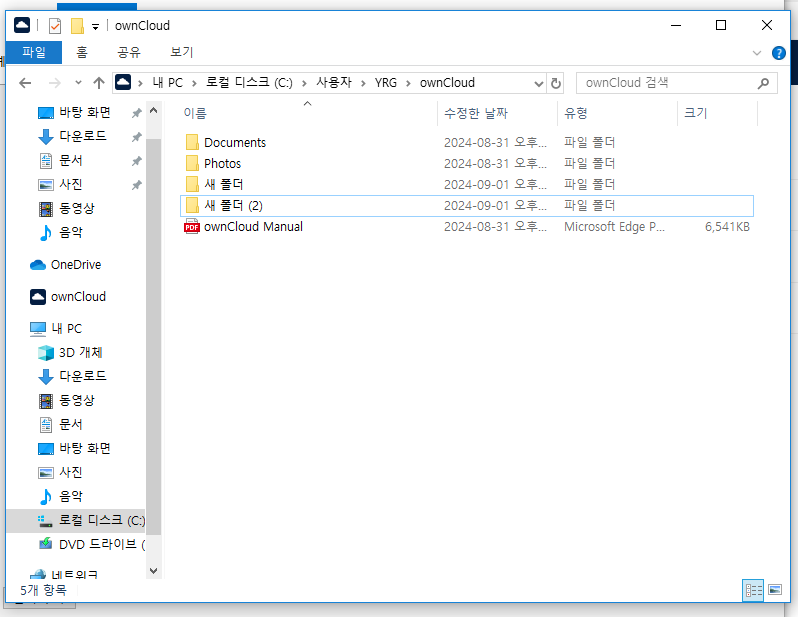The height and width of the screenshot is (617, 798).
Task: Open 바탕 화면 under 내 PC
Action: (x=84, y=448)
